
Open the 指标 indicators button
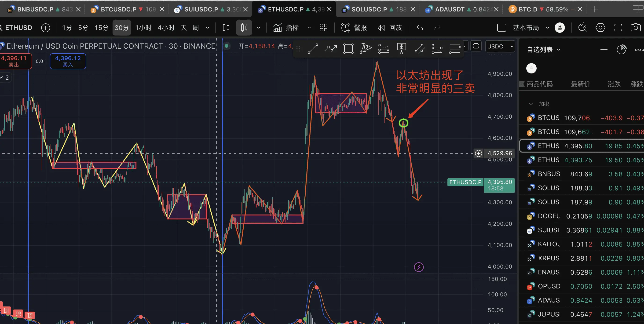286,28
